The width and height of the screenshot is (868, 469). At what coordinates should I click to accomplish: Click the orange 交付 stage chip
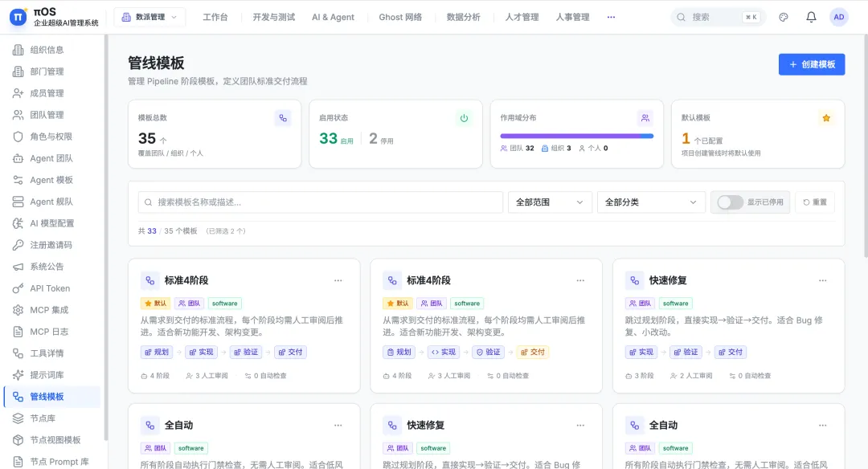pyautogui.click(x=532, y=352)
